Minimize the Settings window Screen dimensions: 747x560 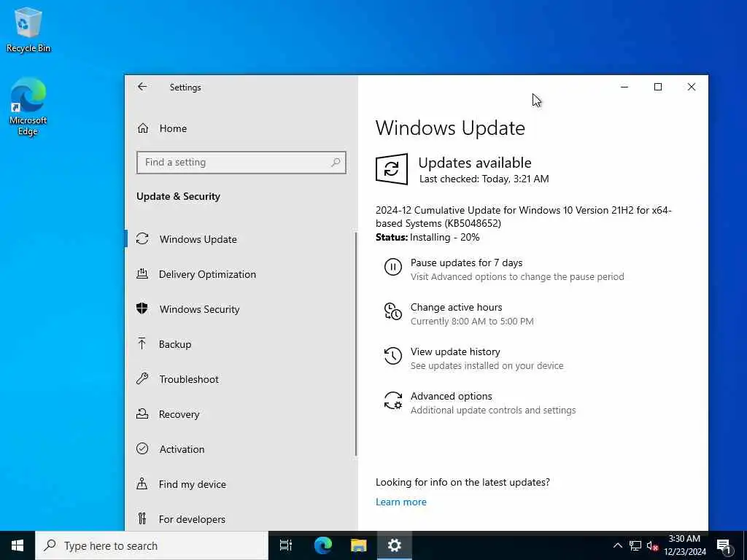point(624,87)
